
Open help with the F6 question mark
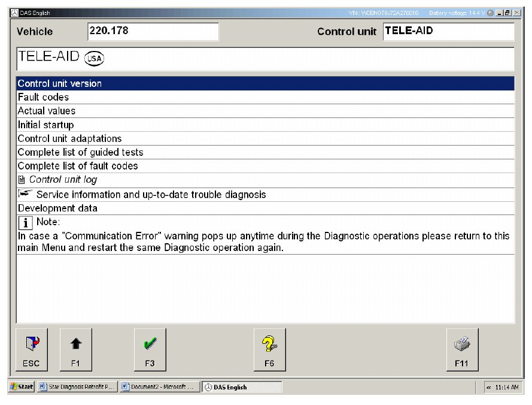pos(269,350)
